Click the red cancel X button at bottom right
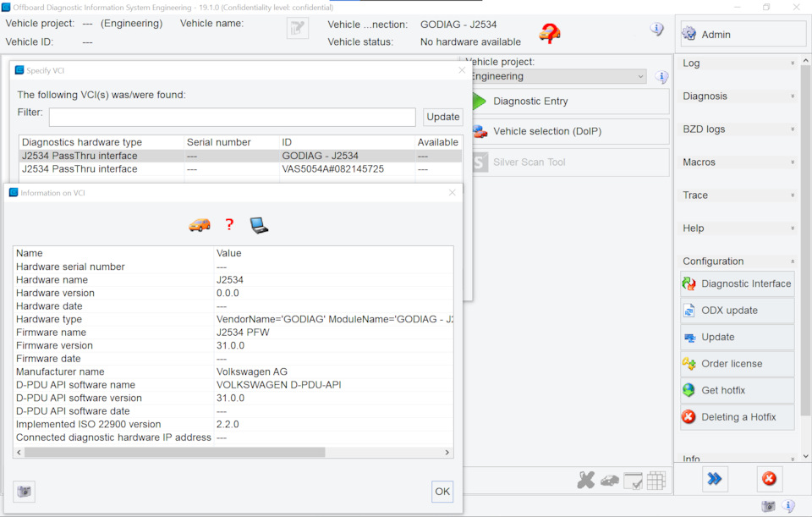812x517 pixels. pyautogui.click(x=769, y=479)
